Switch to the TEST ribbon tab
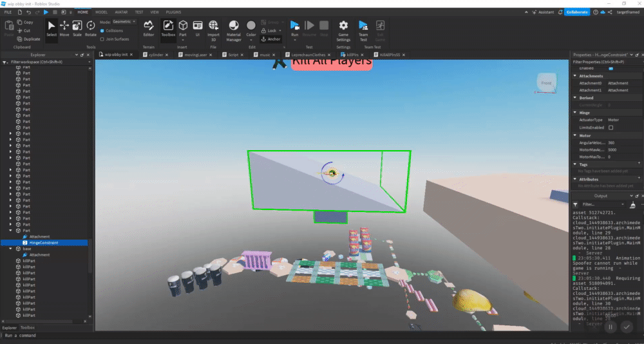 point(139,12)
